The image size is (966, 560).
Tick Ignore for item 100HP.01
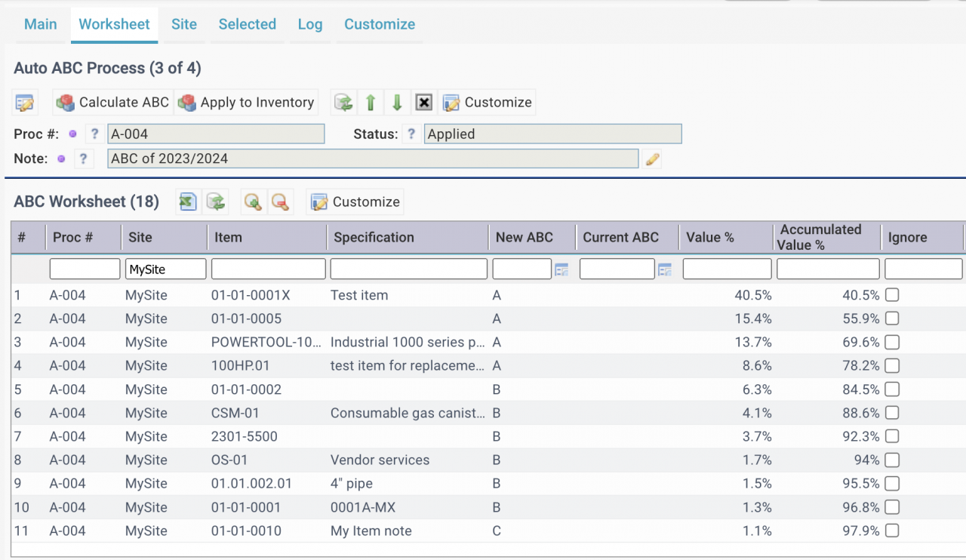tap(892, 365)
